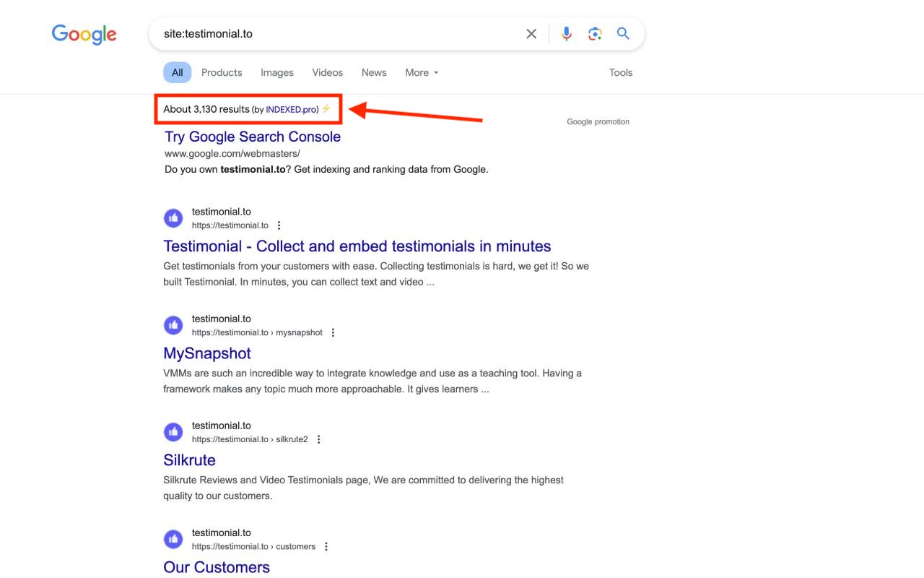Click the lightning bolt icon next to INDEXED.pro
Image resolution: width=924 pixels, height=578 pixels.
pyautogui.click(x=326, y=109)
